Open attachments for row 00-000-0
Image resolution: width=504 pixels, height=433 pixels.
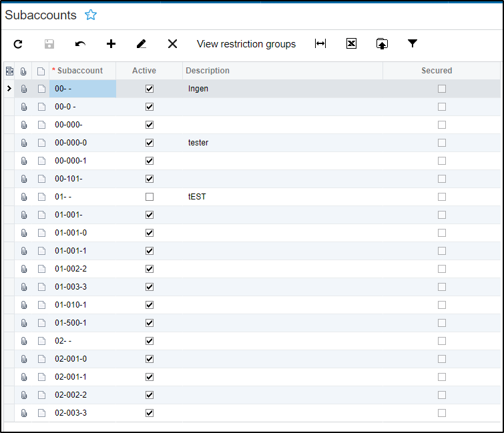click(24, 143)
